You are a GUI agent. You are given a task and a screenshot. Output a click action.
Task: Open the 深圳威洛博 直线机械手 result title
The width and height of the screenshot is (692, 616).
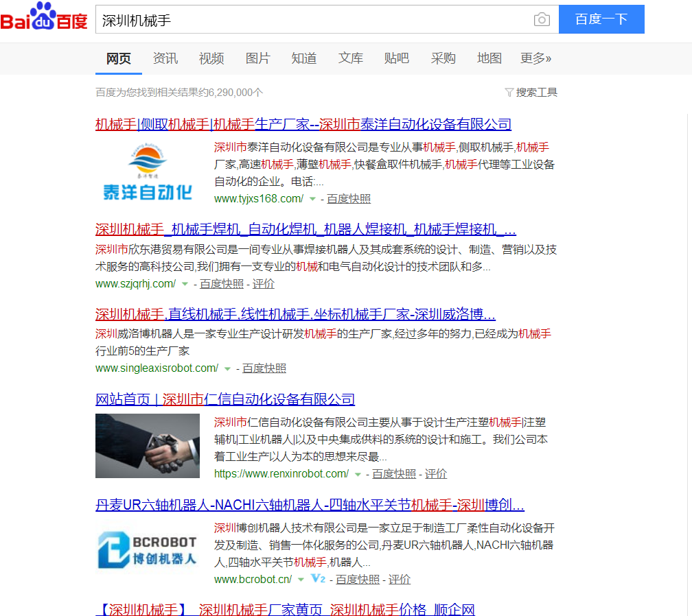[295, 314]
